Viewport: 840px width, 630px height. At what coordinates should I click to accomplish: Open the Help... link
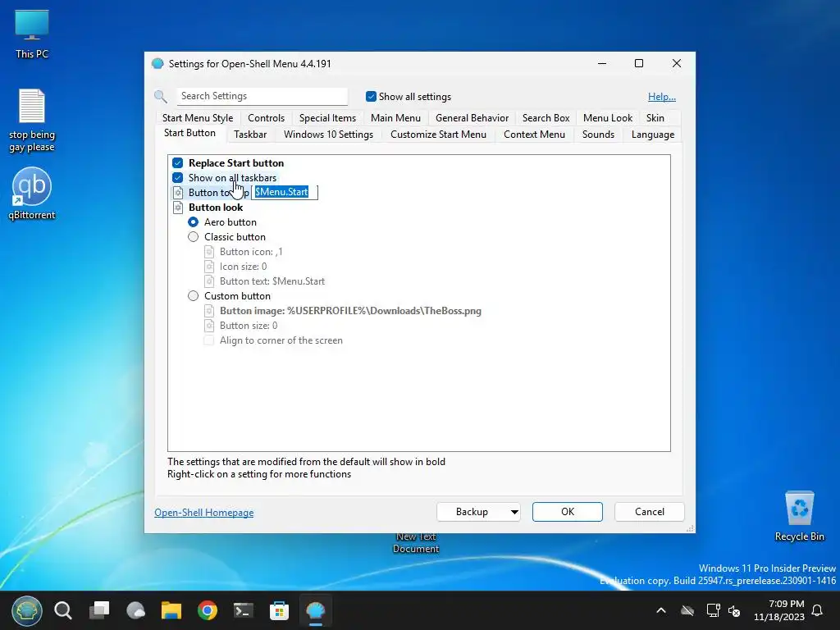coord(662,97)
